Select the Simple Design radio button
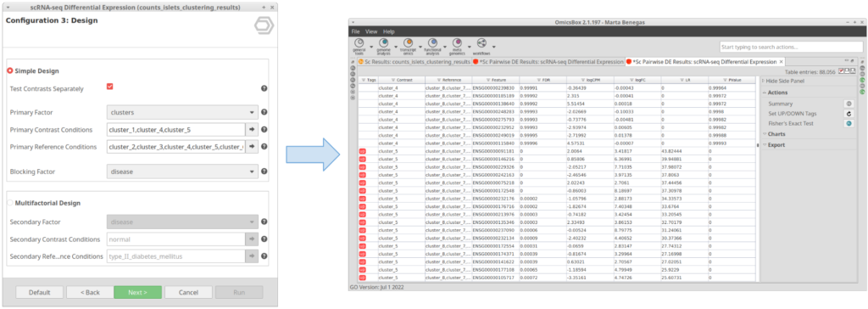 coord(10,71)
